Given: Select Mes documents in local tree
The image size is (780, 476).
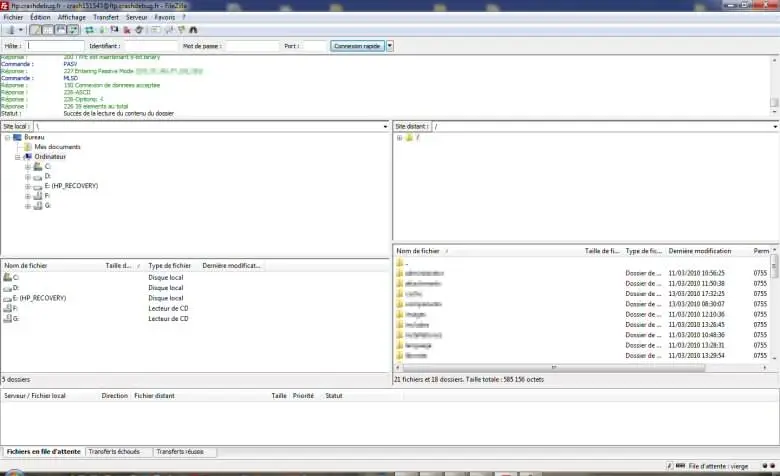Looking at the screenshot, I should 57,147.
